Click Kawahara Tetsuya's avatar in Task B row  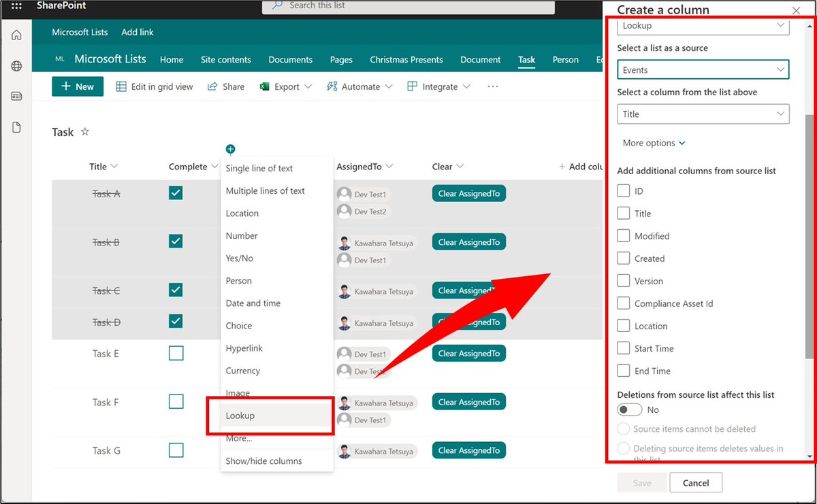(345, 243)
